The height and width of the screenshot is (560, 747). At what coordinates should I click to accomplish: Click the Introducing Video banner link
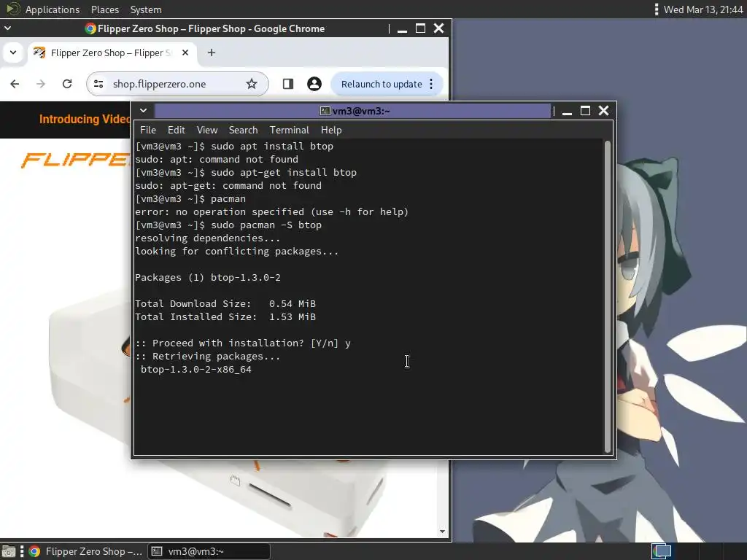point(85,119)
